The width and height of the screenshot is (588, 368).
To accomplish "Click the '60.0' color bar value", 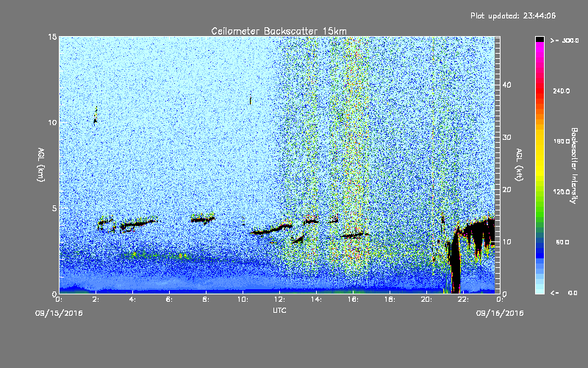I will (x=562, y=242).
